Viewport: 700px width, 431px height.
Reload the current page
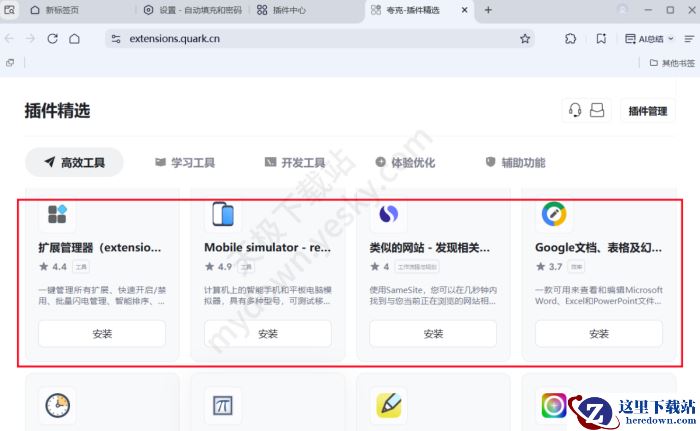(53, 39)
